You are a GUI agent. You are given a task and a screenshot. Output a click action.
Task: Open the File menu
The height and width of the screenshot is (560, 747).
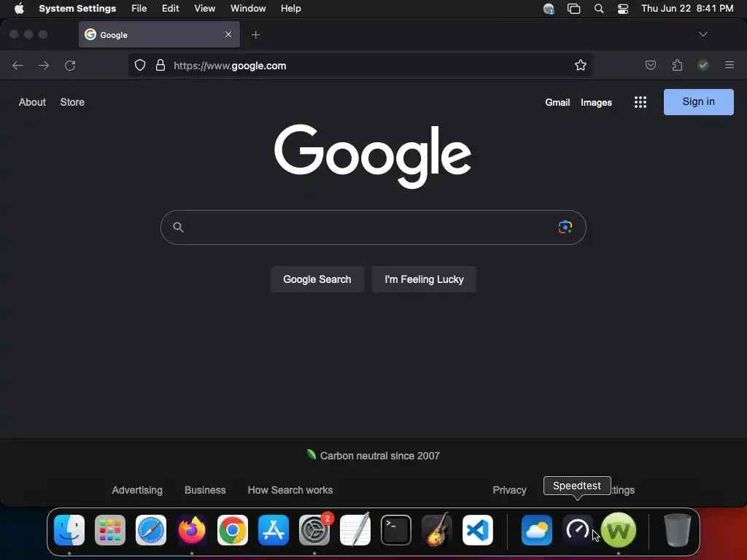(x=139, y=9)
